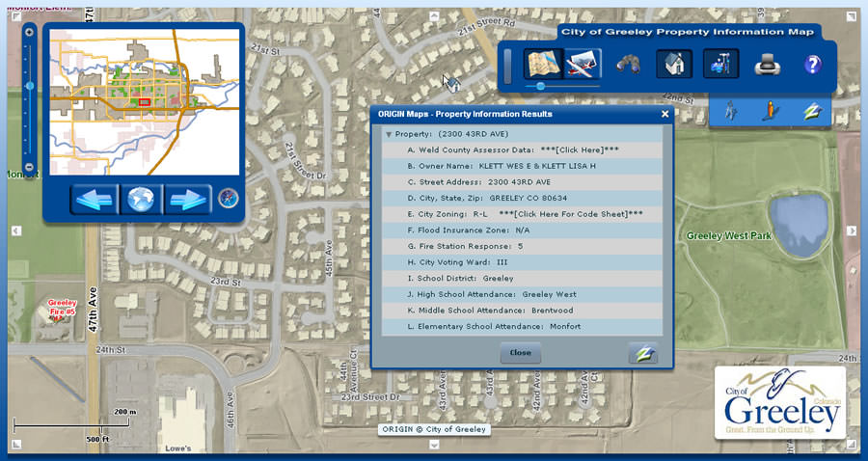Collapse the Property 2300 43RD AVE row
Viewport: 868px width, 461px height.
(389, 134)
